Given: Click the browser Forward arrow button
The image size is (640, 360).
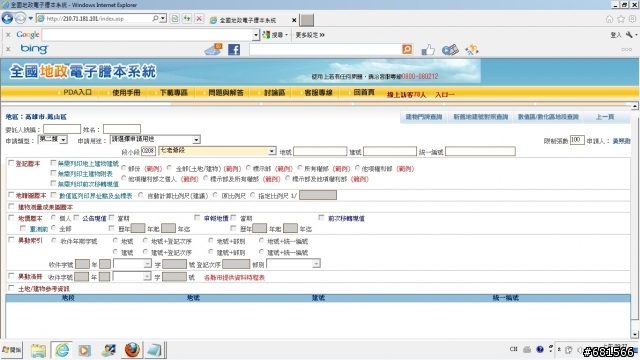Looking at the screenshot, I should click(x=20, y=18).
